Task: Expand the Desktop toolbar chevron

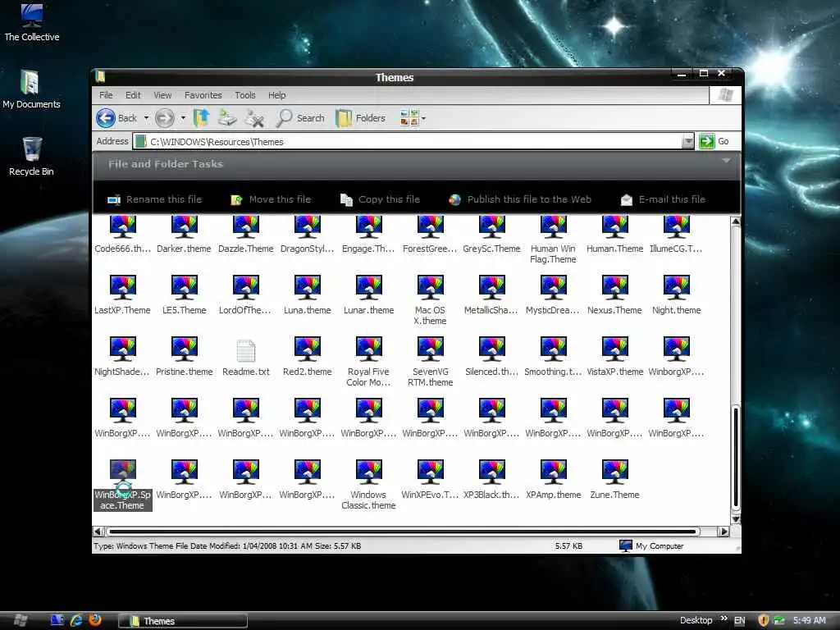Action: tap(724, 619)
